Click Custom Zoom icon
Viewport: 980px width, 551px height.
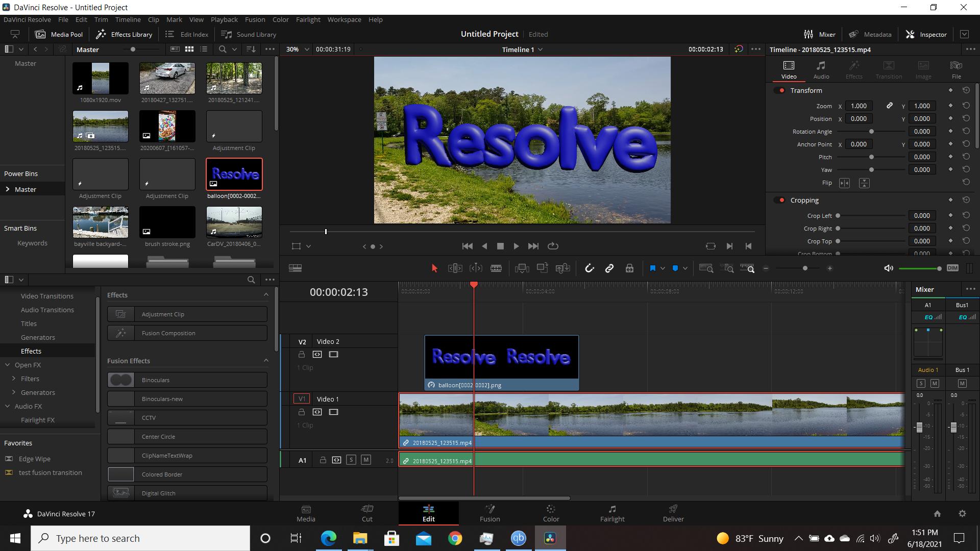[x=747, y=268]
